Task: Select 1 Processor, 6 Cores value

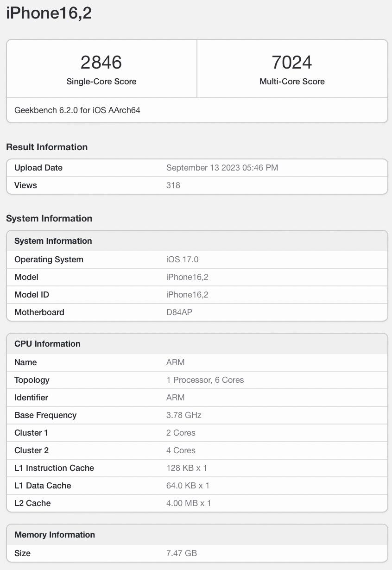Action: click(205, 380)
